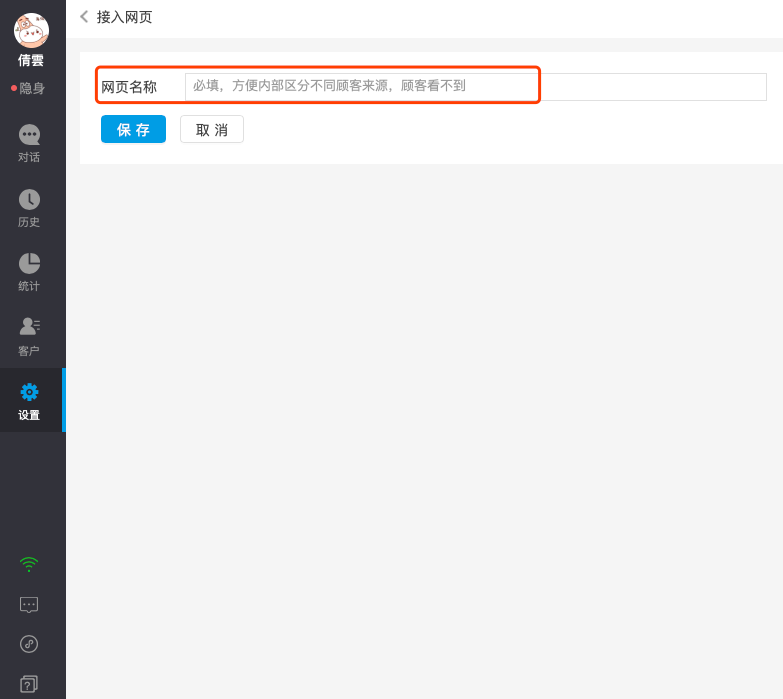Open the 历史 history section
Viewport: 783px width, 699px height.
click(29, 208)
